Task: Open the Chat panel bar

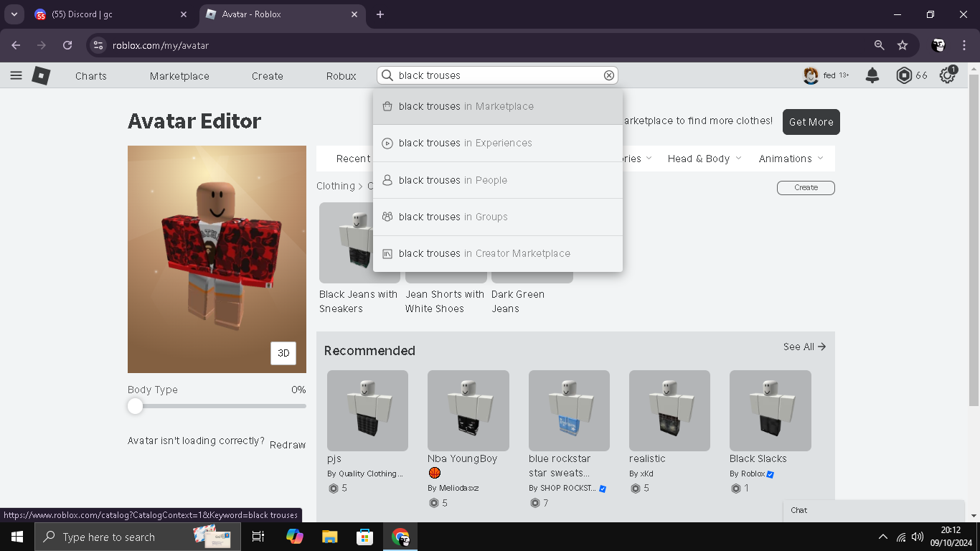Action: pyautogui.click(x=875, y=510)
